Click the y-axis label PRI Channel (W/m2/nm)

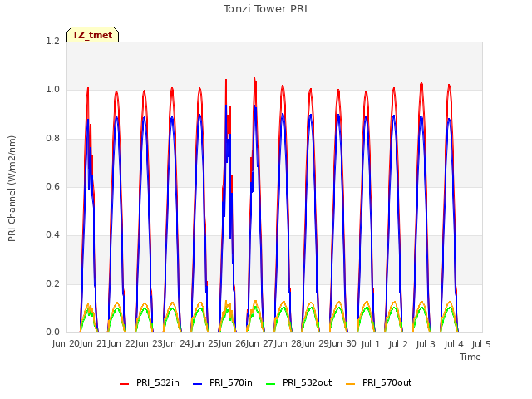tap(12, 189)
